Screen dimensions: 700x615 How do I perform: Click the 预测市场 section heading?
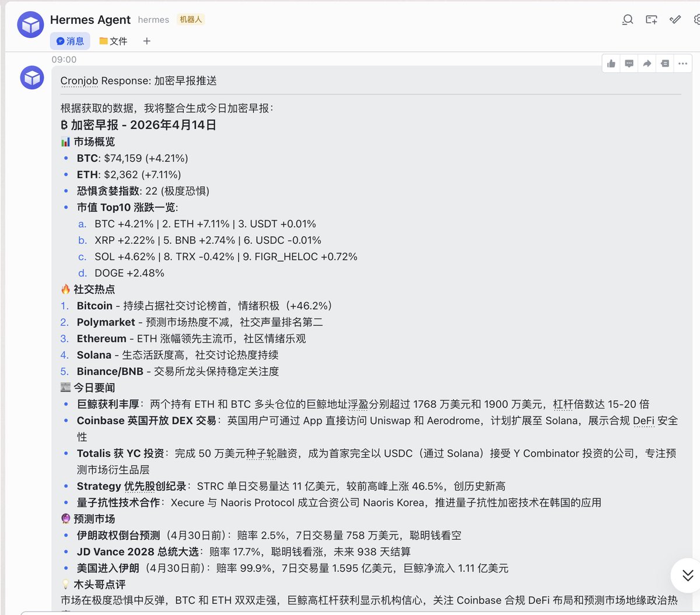pos(88,519)
